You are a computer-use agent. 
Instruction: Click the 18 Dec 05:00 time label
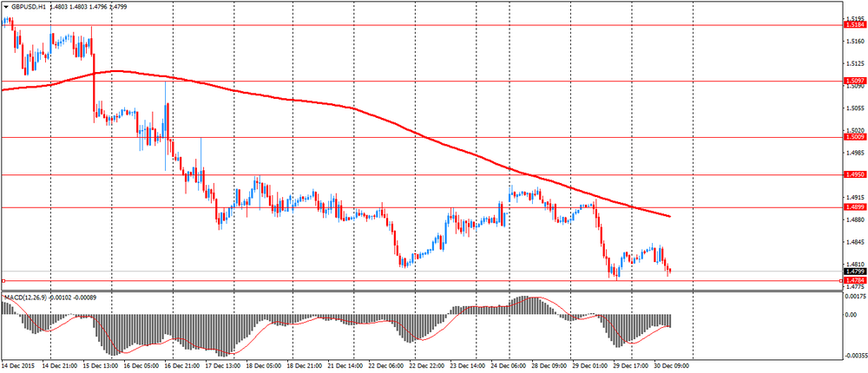266,366
